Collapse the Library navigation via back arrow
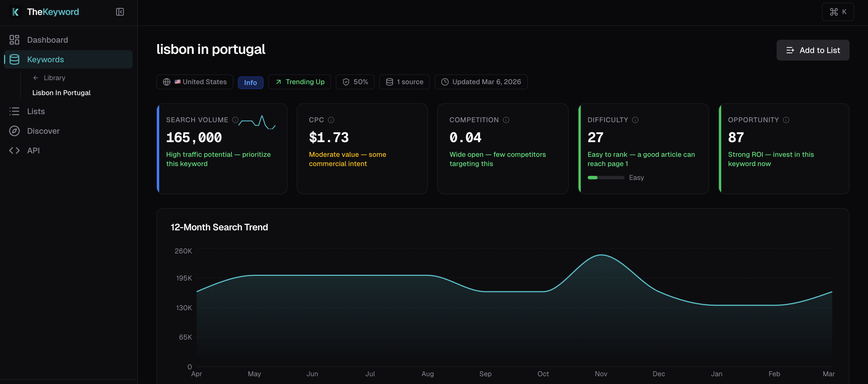 (x=36, y=78)
